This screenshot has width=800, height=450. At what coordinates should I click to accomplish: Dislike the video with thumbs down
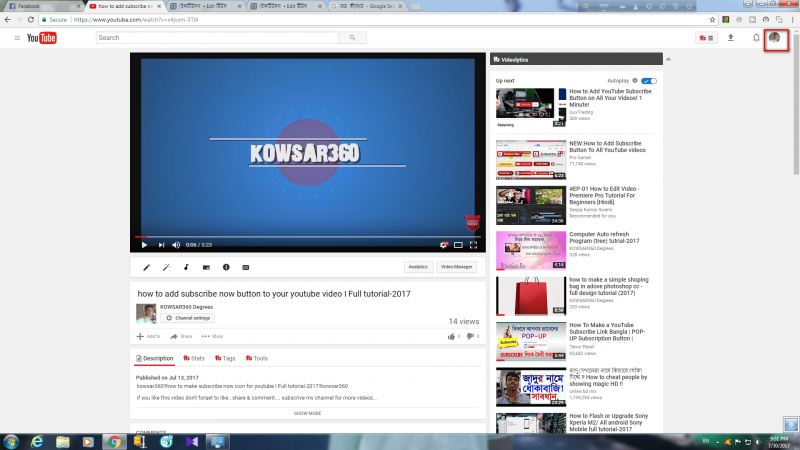click(x=472, y=336)
